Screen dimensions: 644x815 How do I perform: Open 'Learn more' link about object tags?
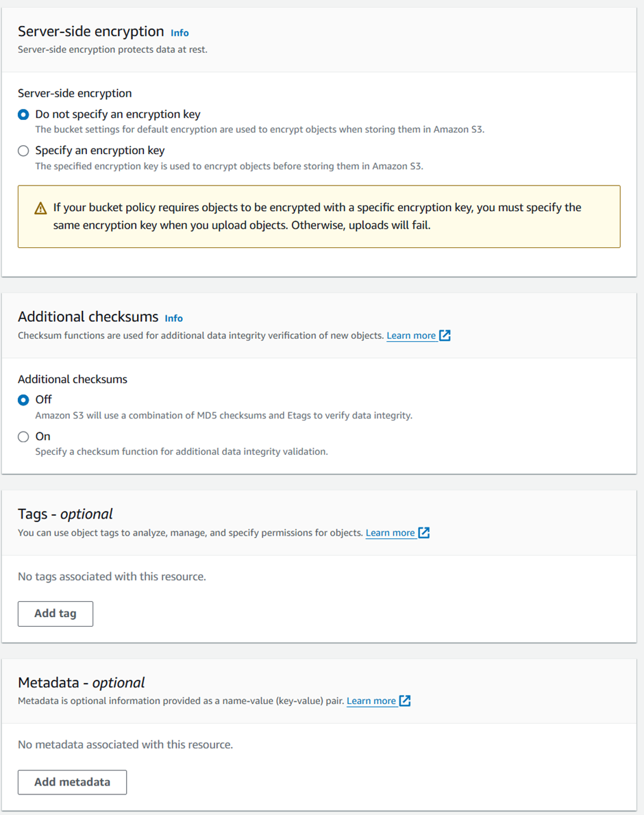[390, 533]
